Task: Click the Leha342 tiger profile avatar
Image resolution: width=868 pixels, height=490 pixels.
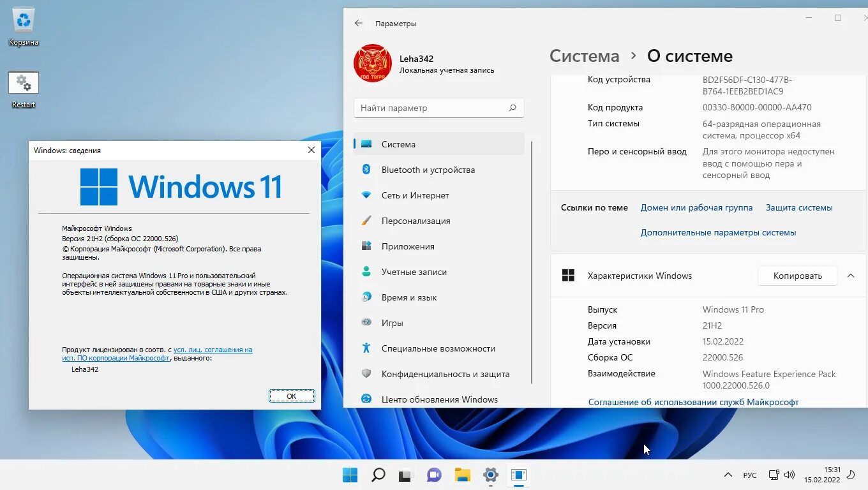Action: click(373, 63)
